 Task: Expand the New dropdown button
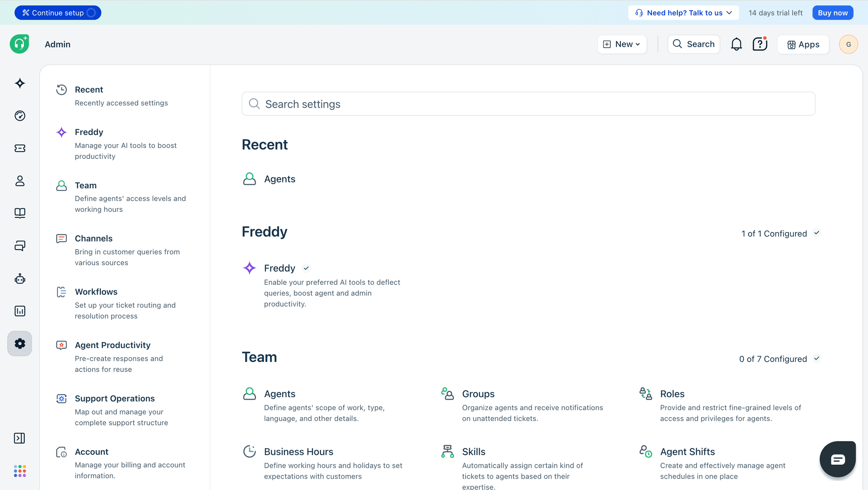coord(622,44)
